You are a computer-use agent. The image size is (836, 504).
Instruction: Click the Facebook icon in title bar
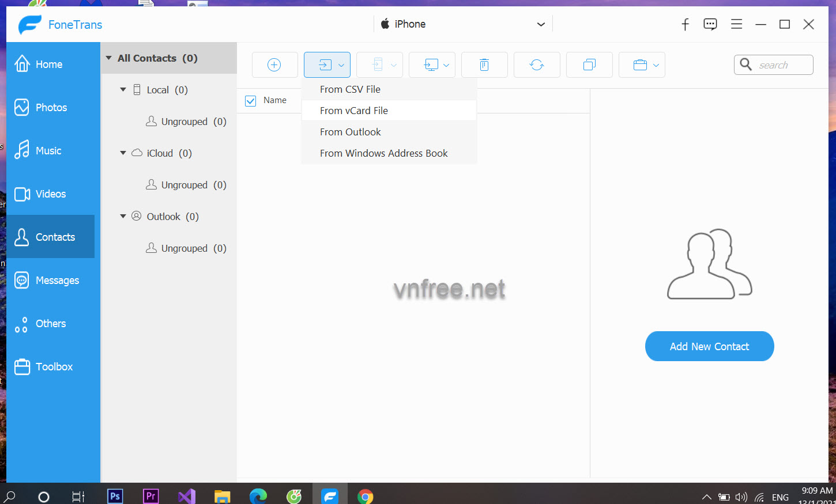685,24
